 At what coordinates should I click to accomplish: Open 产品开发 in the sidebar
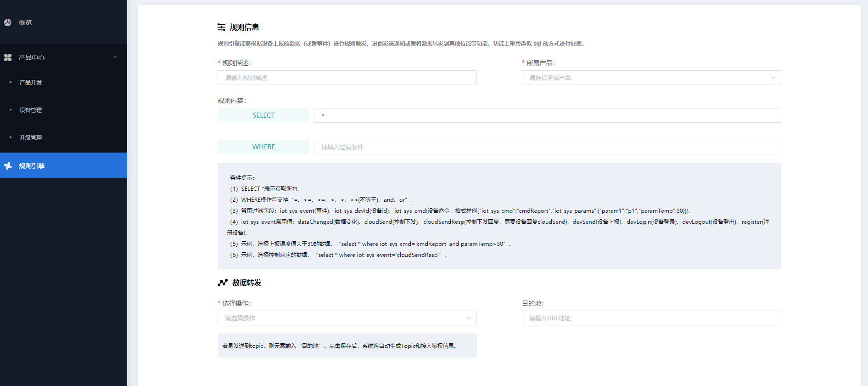(31, 83)
